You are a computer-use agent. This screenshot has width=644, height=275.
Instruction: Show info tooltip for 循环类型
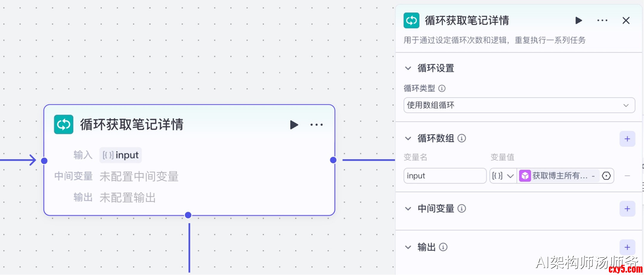pos(442,88)
